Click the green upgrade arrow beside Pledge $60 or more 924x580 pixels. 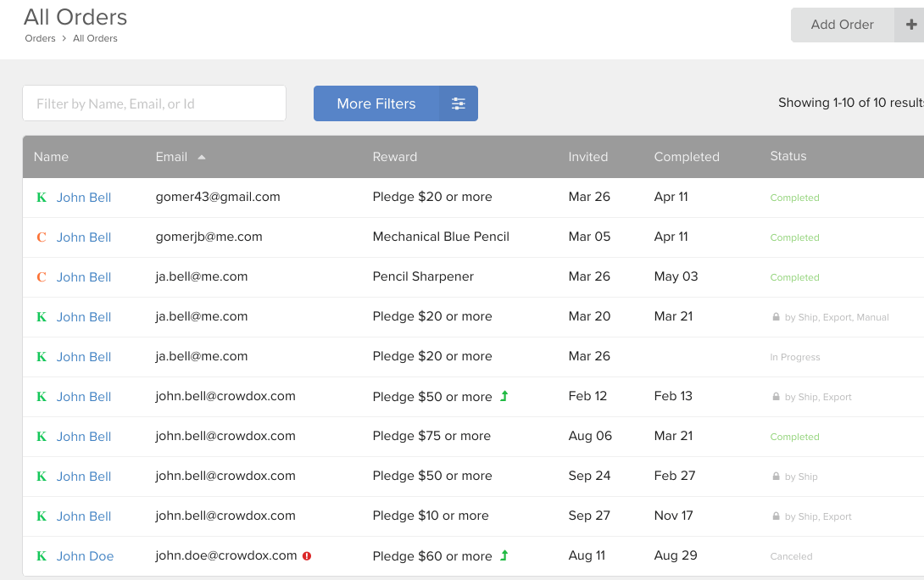click(504, 555)
